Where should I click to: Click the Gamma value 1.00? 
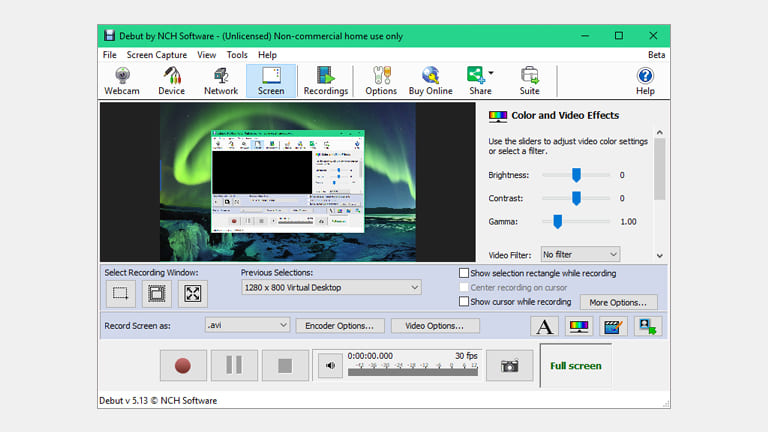(x=628, y=222)
